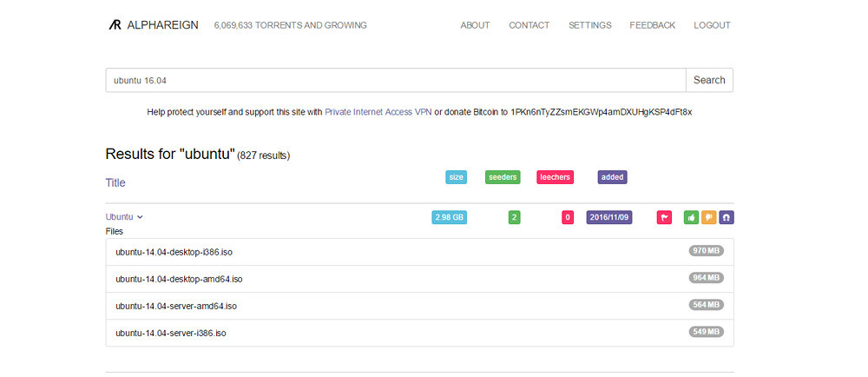The width and height of the screenshot is (868, 377).
Task: Click the ALPHAREIGN brand name
Action: click(x=163, y=25)
